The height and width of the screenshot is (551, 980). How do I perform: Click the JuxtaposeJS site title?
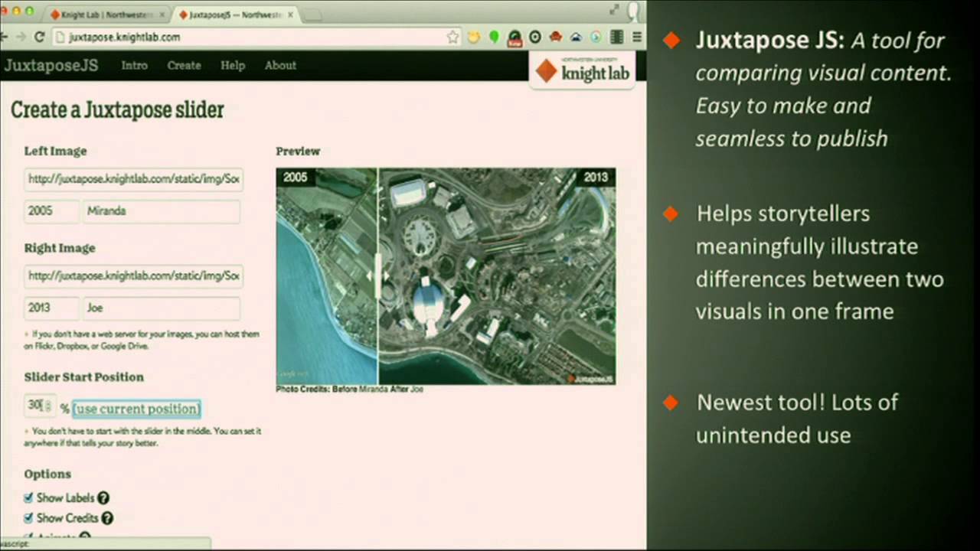pos(51,65)
